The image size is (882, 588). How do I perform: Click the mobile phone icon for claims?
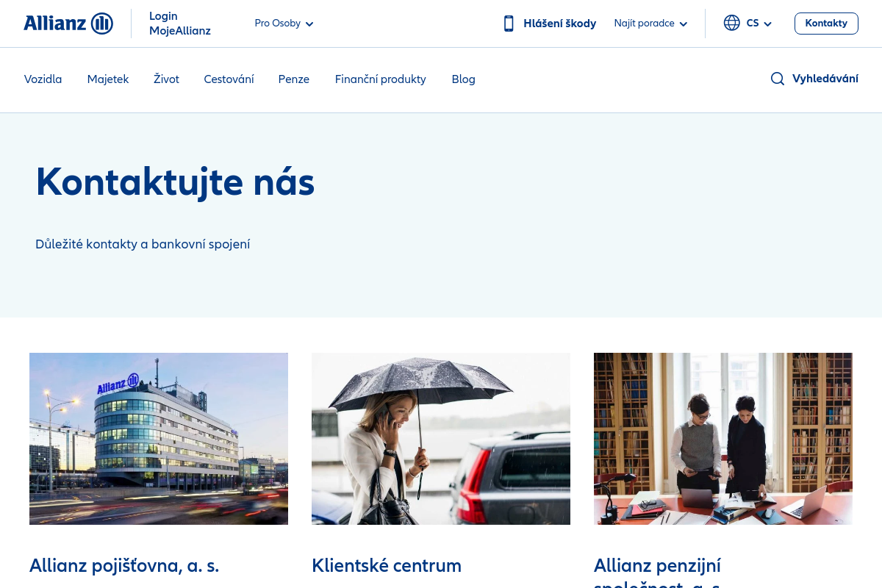509,24
